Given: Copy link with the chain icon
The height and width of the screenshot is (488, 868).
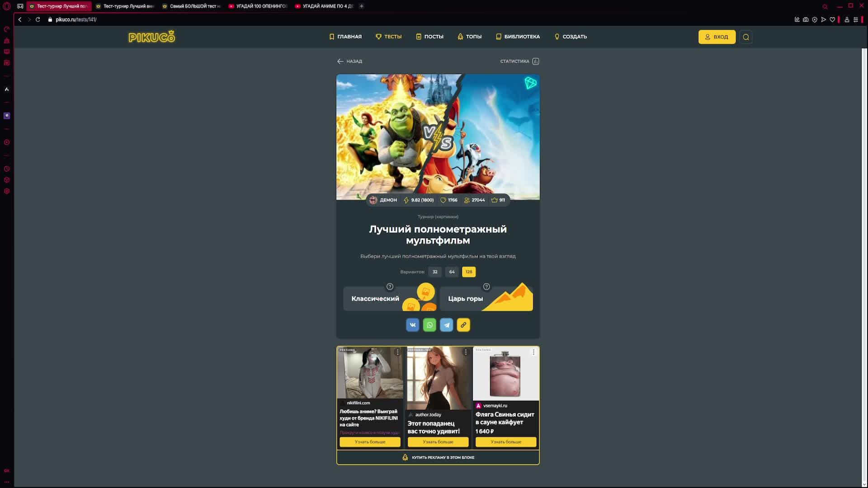Looking at the screenshot, I should pos(463,325).
